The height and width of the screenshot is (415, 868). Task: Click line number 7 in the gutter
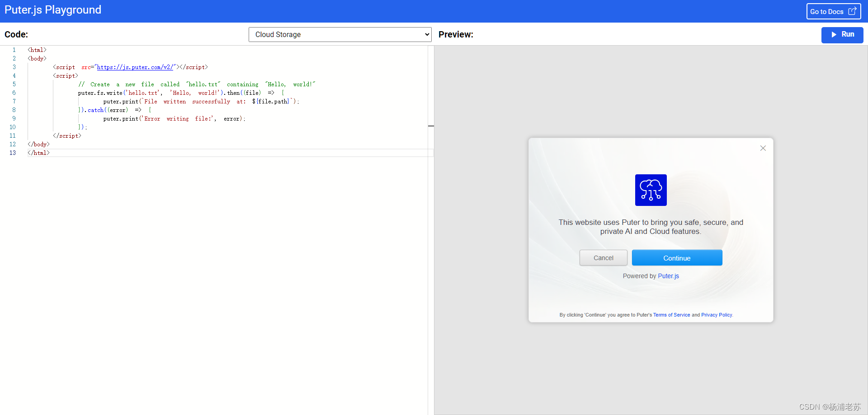click(14, 102)
